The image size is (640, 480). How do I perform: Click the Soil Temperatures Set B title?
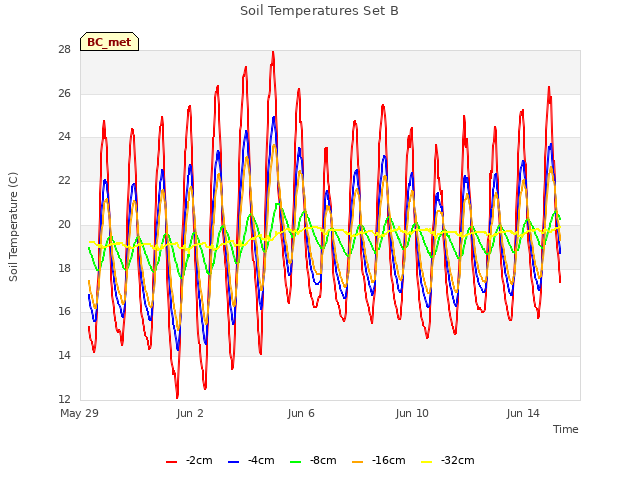coord(319,11)
